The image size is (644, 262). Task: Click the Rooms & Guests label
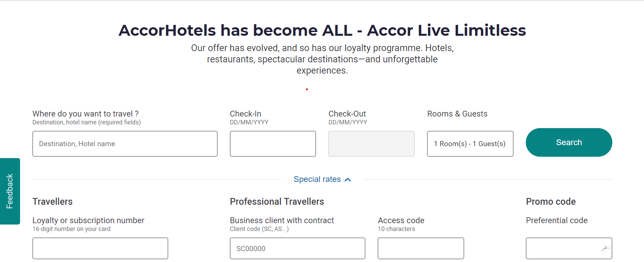coord(457,114)
